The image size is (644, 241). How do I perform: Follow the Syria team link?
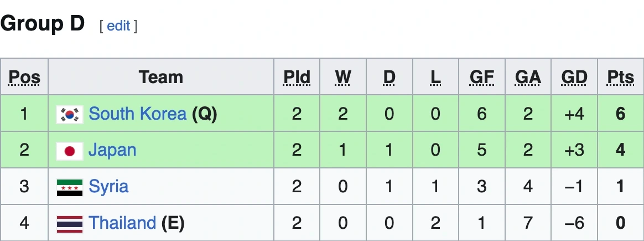(x=108, y=187)
